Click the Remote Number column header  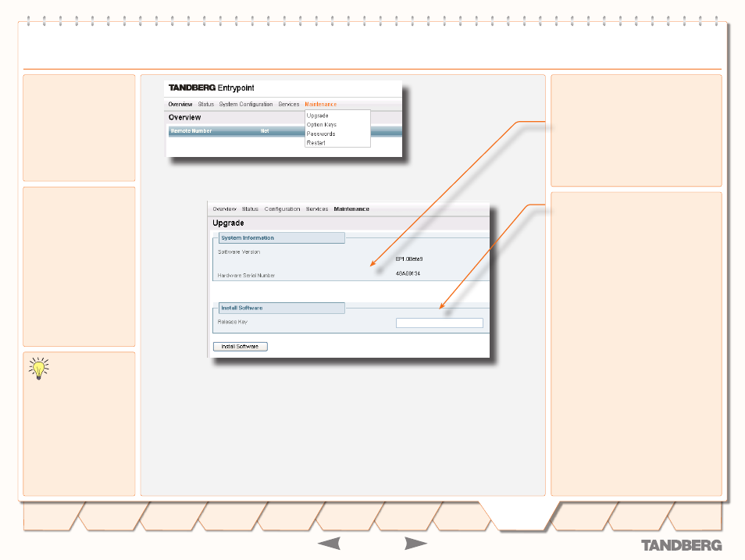(x=191, y=130)
